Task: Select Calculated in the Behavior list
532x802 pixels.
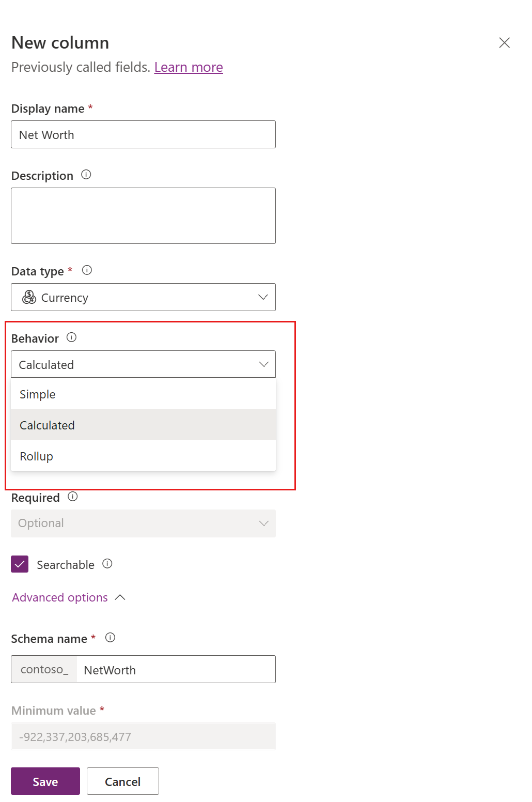Action: point(47,424)
